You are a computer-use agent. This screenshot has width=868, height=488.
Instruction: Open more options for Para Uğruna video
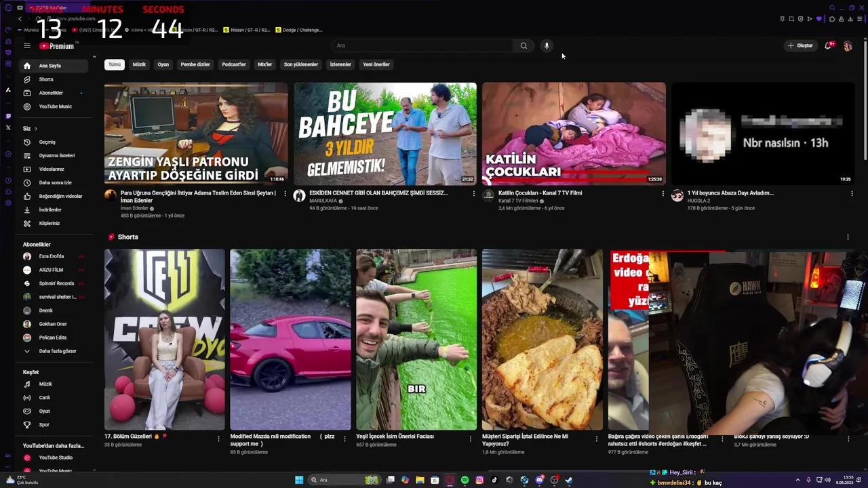point(285,194)
